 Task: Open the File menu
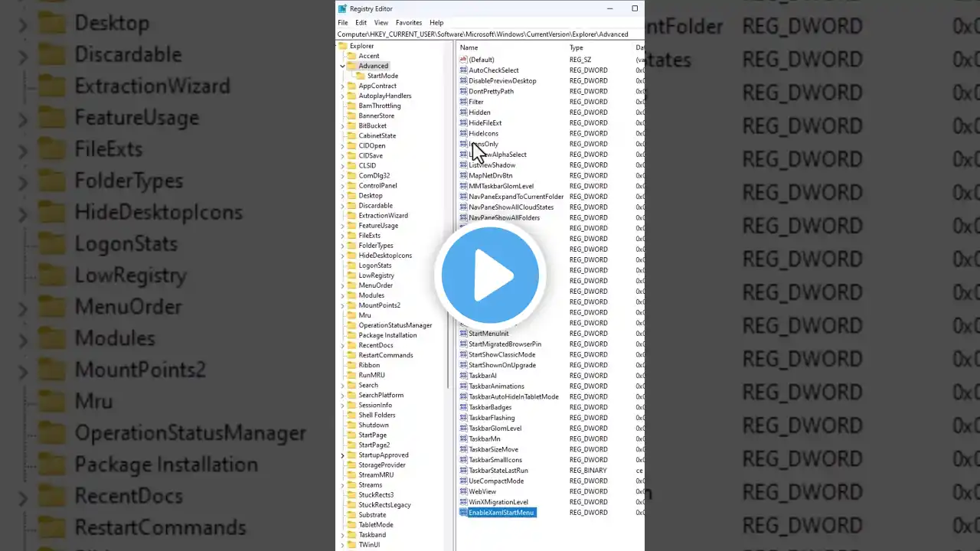[x=343, y=23]
